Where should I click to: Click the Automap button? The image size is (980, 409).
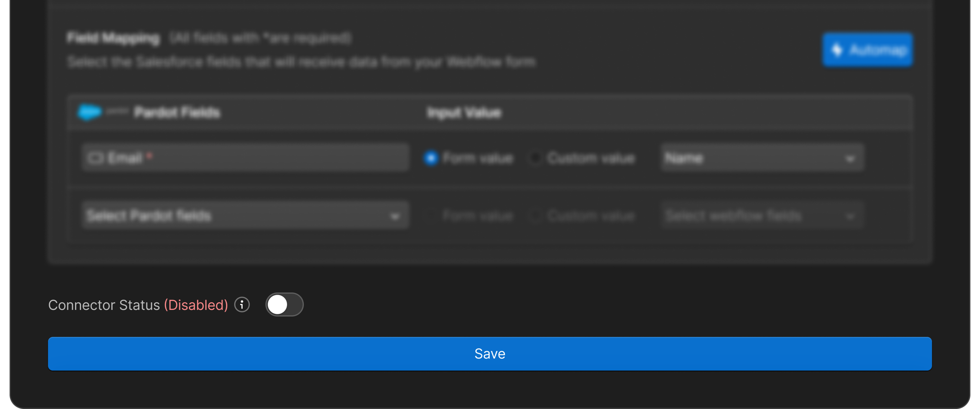(x=867, y=50)
